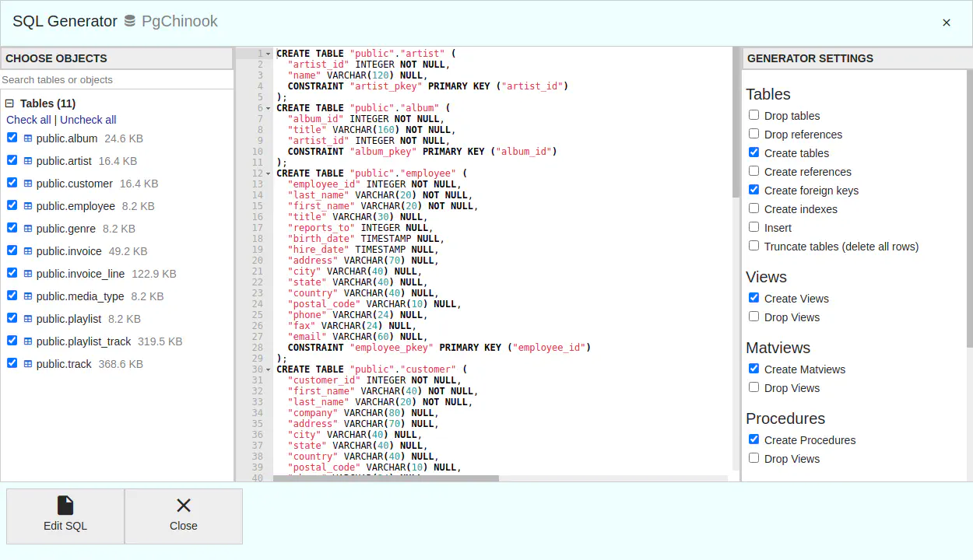
Task: Enable the Drop tables checkbox
Action: click(753, 115)
